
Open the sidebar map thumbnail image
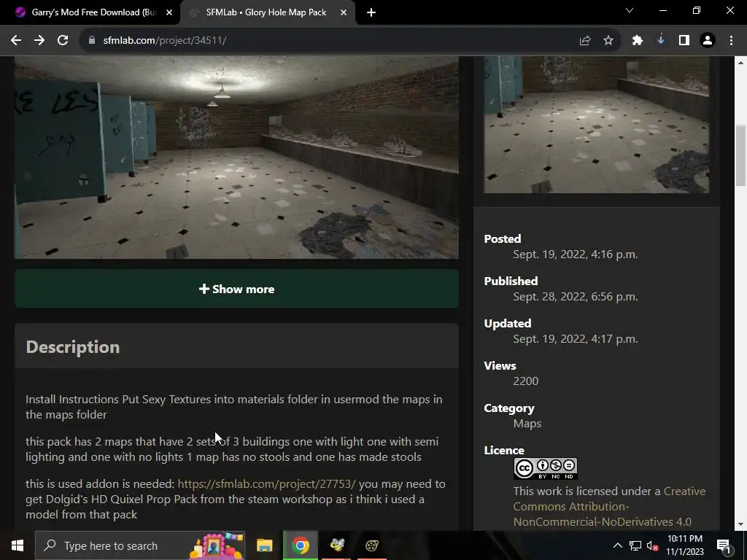[x=597, y=125]
